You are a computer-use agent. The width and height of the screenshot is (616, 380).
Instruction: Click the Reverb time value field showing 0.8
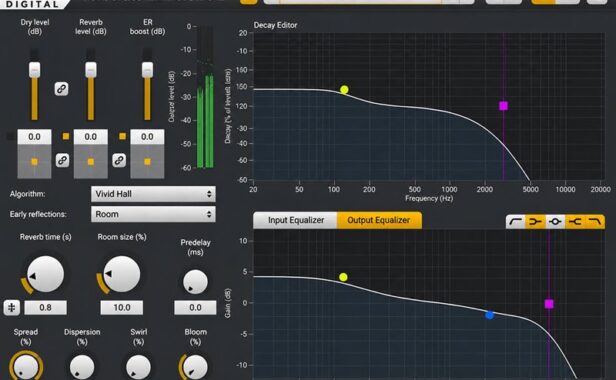tap(46, 307)
